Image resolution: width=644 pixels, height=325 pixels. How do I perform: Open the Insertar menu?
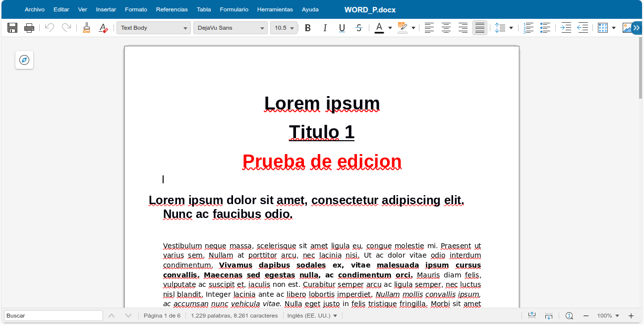coord(106,9)
